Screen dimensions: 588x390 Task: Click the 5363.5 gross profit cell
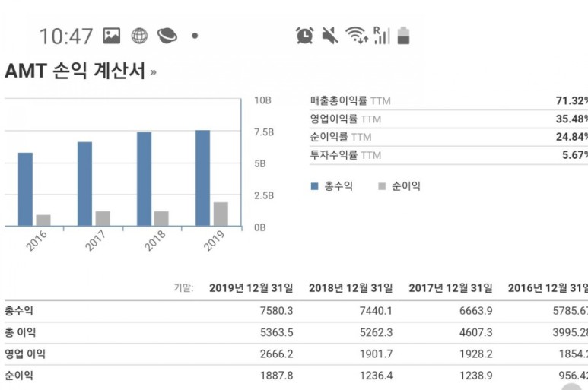(276, 333)
